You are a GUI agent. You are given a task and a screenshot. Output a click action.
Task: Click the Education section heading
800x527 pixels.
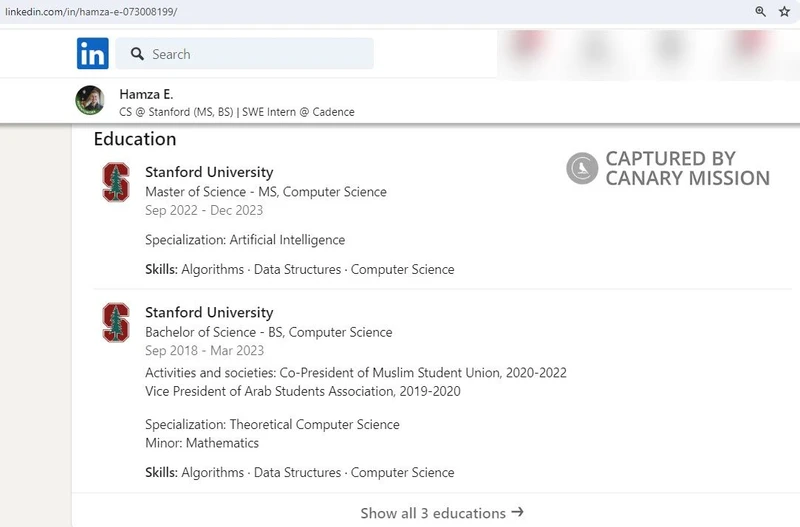pyautogui.click(x=135, y=139)
